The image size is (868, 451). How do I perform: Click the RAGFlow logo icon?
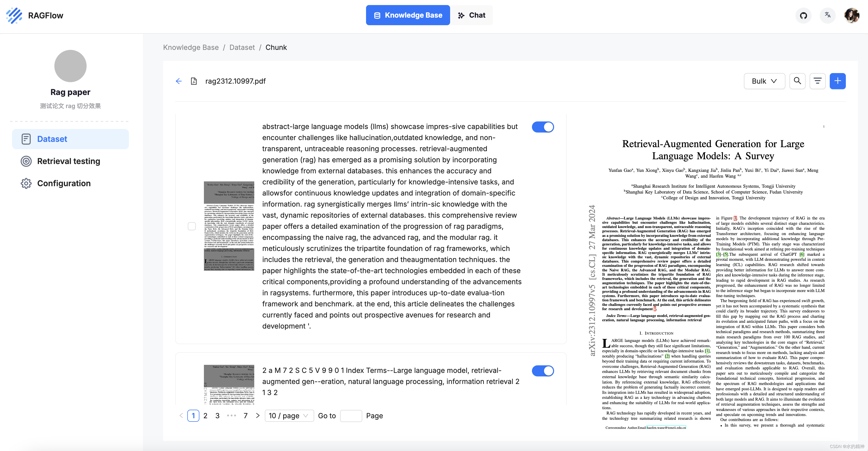coord(14,16)
